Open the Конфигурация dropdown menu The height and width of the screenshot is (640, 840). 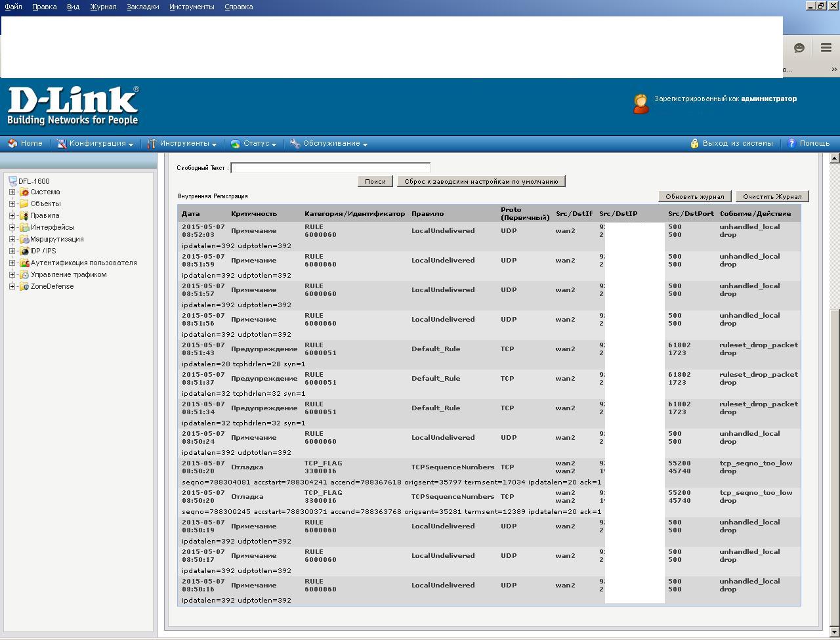(95, 143)
